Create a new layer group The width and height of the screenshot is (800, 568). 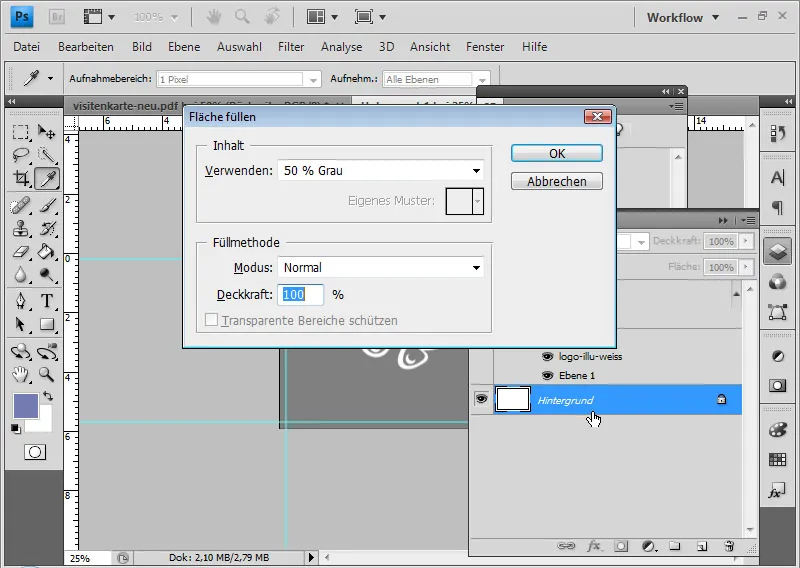(x=675, y=546)
